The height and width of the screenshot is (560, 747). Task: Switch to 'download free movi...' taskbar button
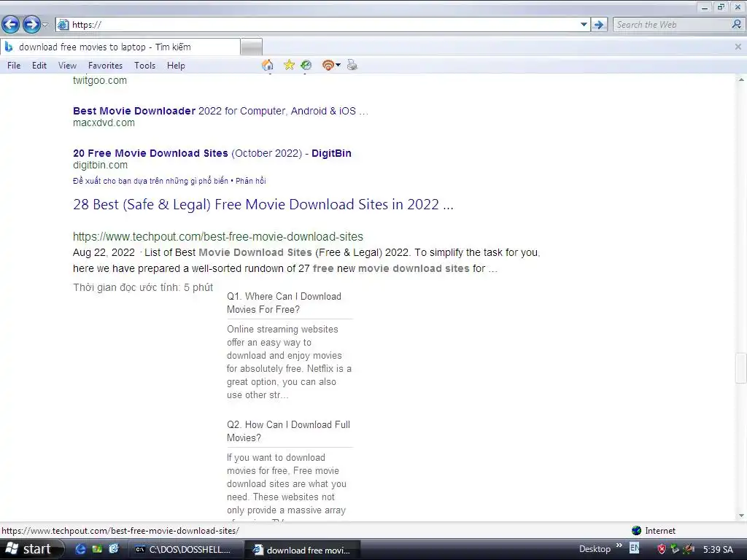pyautogui.click(x=303, y=550)
